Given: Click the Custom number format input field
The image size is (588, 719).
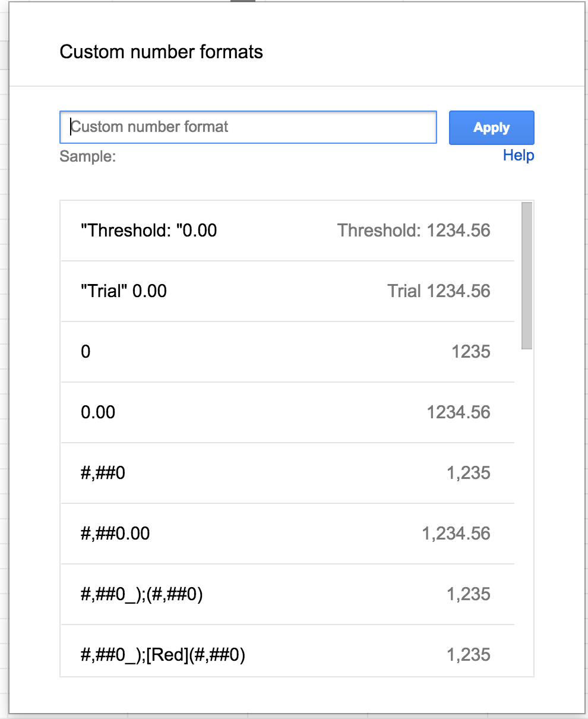Looking at the screenshot, I should 248,127.
